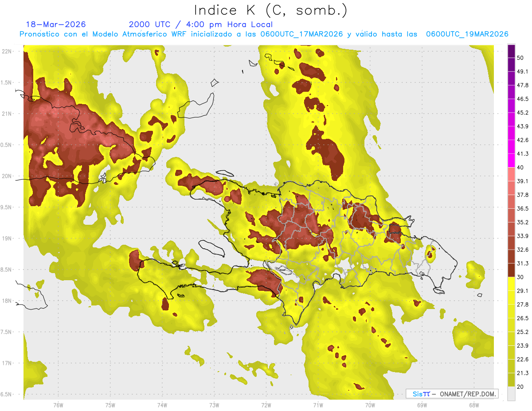Click the '17N' latitude label

pos(7,363)
